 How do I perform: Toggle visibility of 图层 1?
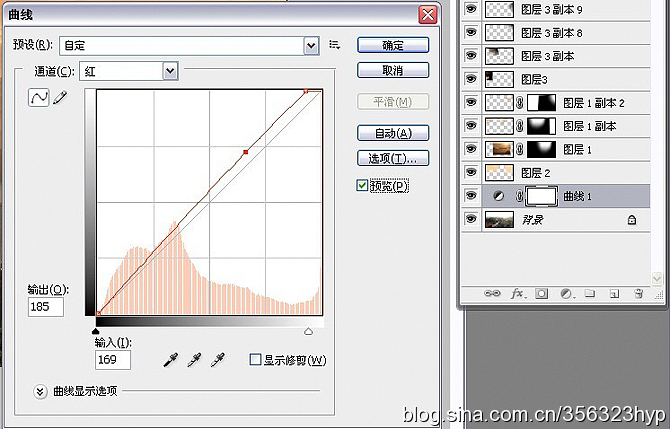click(x=471, y=149)
